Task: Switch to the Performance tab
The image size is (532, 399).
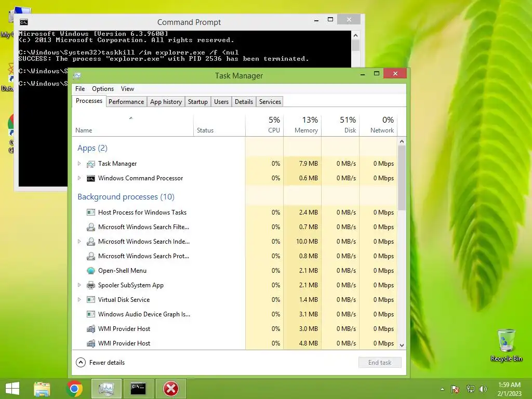Action: coord(126,102)
